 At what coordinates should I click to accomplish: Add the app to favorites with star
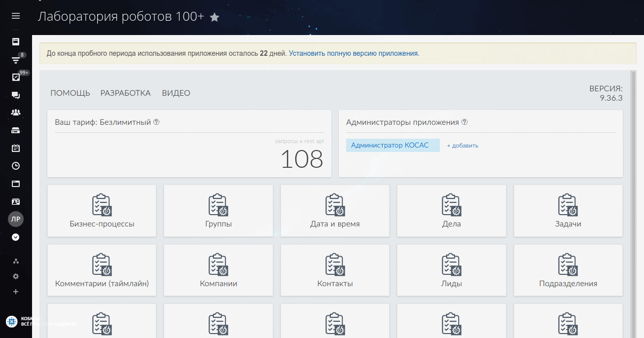tap(215, 17)
